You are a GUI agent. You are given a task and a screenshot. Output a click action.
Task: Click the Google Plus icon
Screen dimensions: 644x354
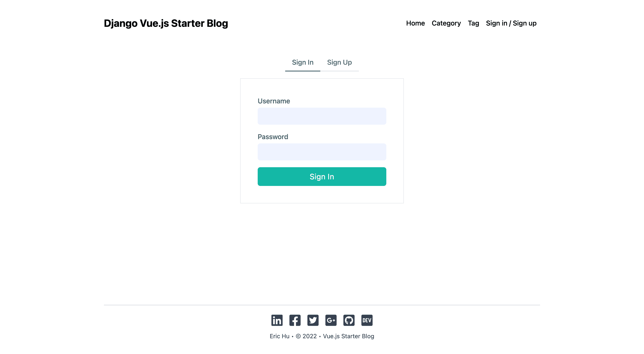tap(331, 320)
